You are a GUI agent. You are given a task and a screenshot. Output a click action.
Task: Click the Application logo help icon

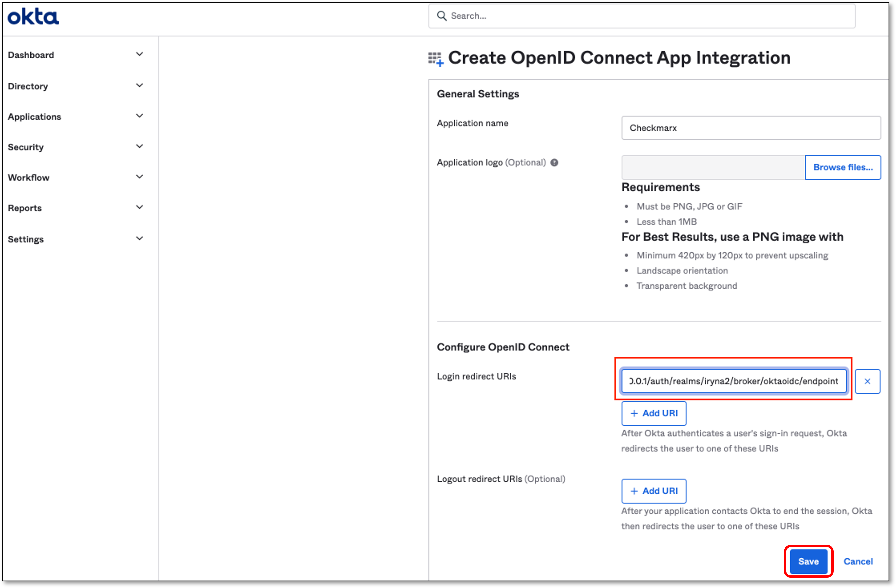coord(554,163)
